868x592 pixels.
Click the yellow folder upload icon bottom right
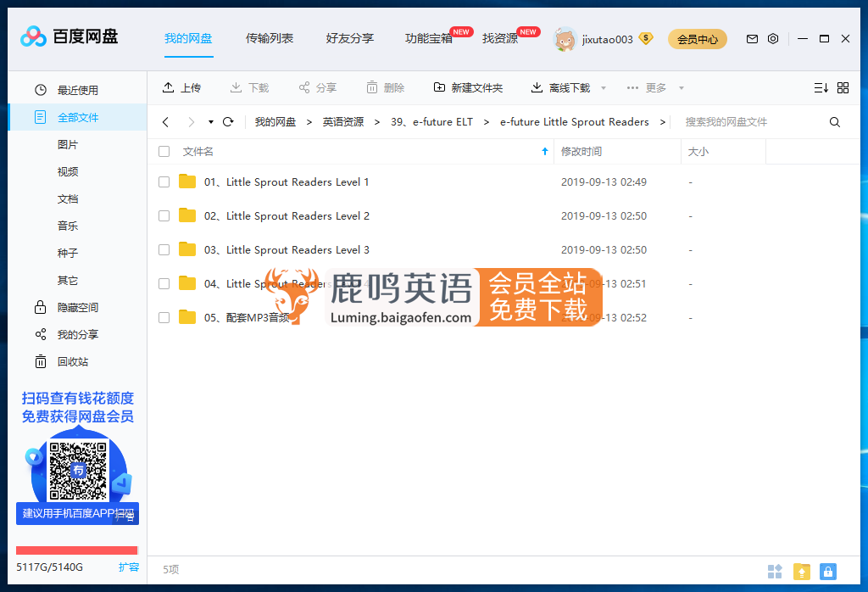801,571
